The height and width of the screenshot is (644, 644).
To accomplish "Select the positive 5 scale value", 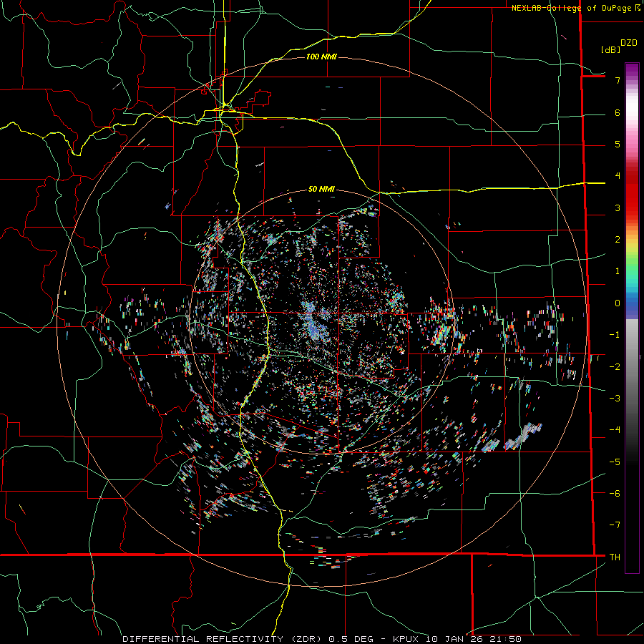I will pyautogui.click(x=618, y=144).
